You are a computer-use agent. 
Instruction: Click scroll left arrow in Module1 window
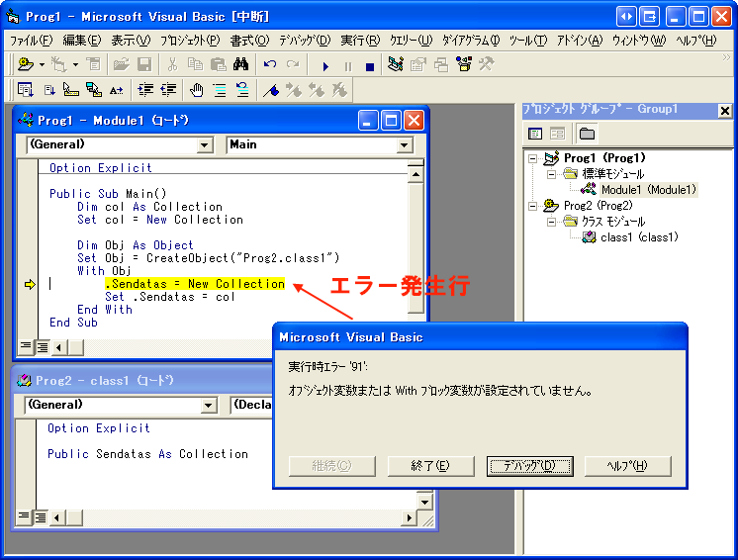58,347
